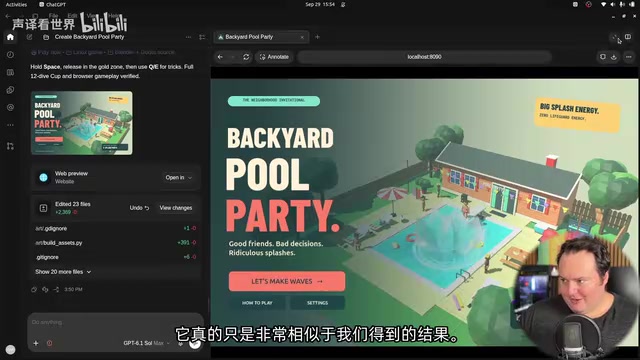Click LET'S MAKE WAVES button

[x=287, y=281]
